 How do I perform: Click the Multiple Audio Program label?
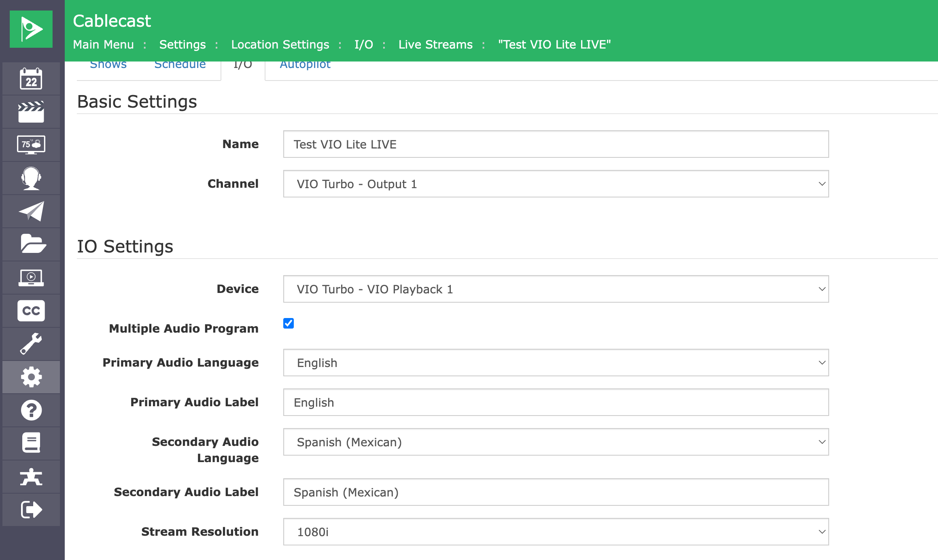[x=184, y=329]
